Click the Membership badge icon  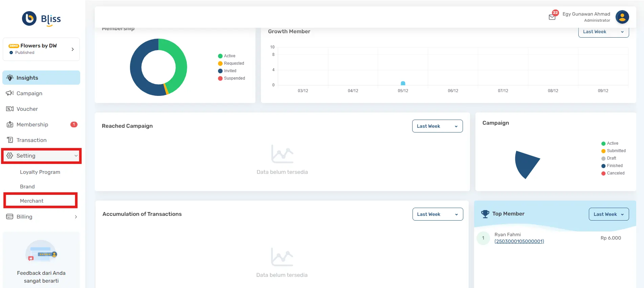coord(10,124)
